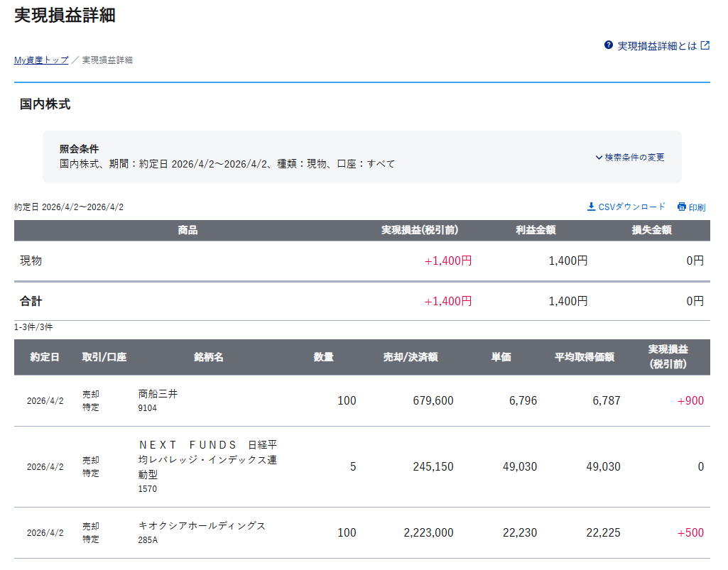The height and width of the screenshot is (570, 728).
Task: Download data via CSVダウンロード text
Action: coord(631,207)
